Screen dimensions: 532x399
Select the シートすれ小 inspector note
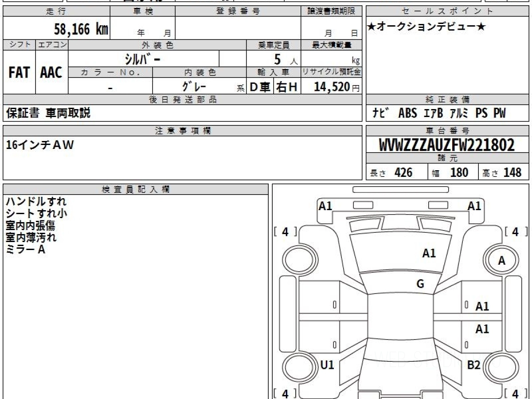pyautogui.click(x=36, y=214)
